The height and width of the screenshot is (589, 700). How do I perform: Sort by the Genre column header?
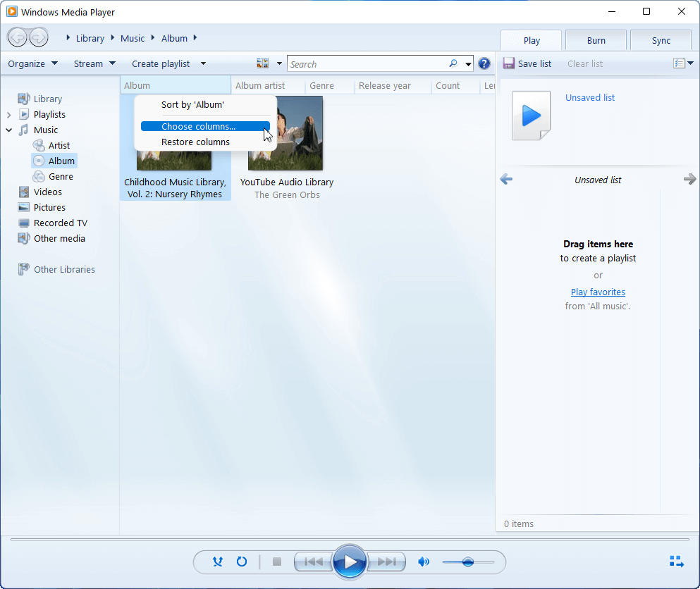tap(329, 86)
